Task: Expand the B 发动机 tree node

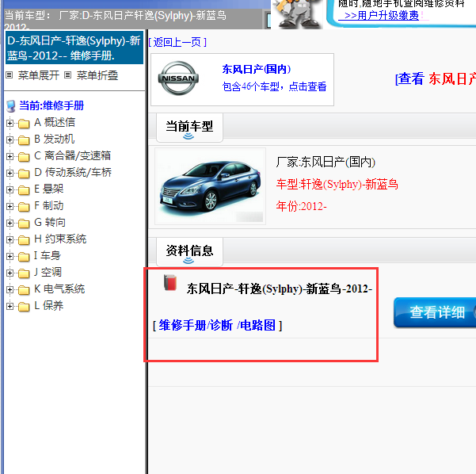Action: 10,140
